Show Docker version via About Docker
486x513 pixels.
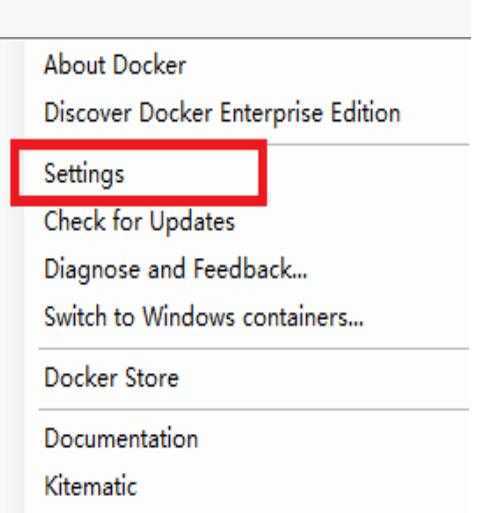pyautogui.click(x=115, y=65)
